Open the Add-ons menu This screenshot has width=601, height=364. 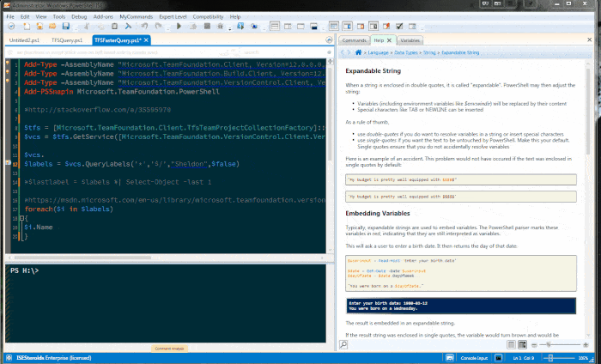click(x=103, y=16)
